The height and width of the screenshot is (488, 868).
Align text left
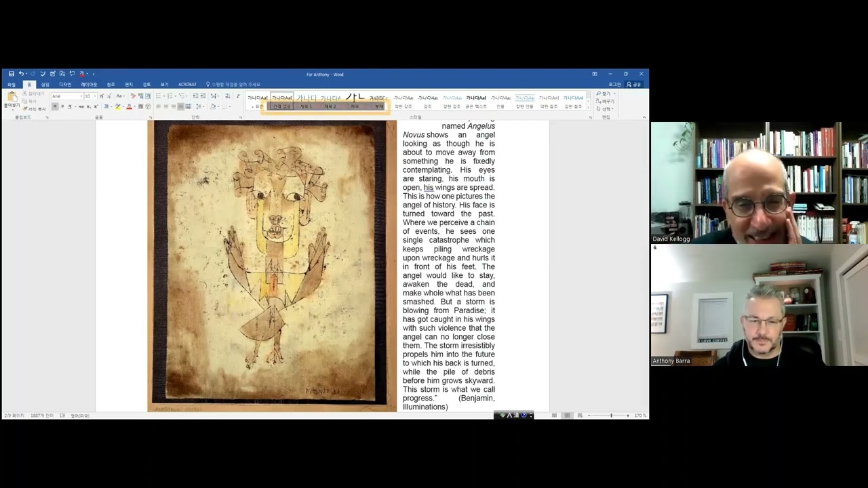click(159, 106)
